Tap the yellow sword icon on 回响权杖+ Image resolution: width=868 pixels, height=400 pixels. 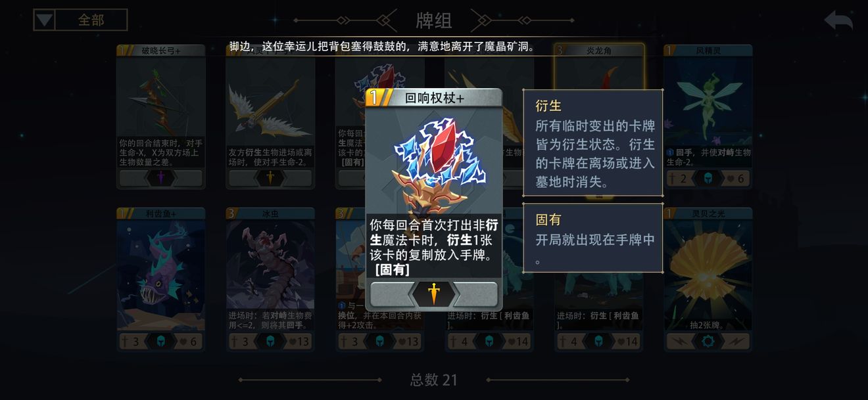[x=434, y=294]
